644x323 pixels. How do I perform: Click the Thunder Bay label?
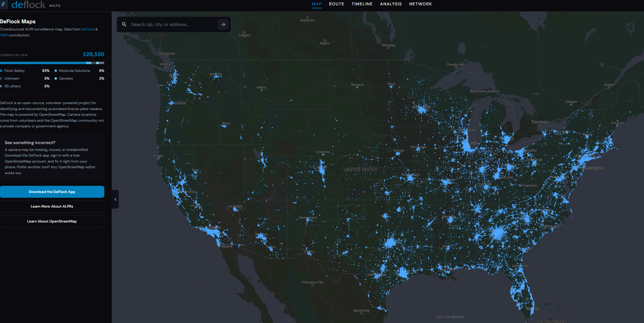[x=455, y=64]
